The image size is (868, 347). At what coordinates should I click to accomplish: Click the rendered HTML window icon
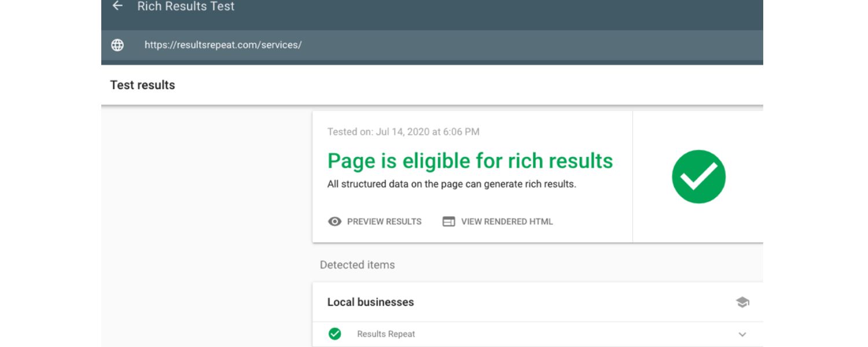pos(448,222)
